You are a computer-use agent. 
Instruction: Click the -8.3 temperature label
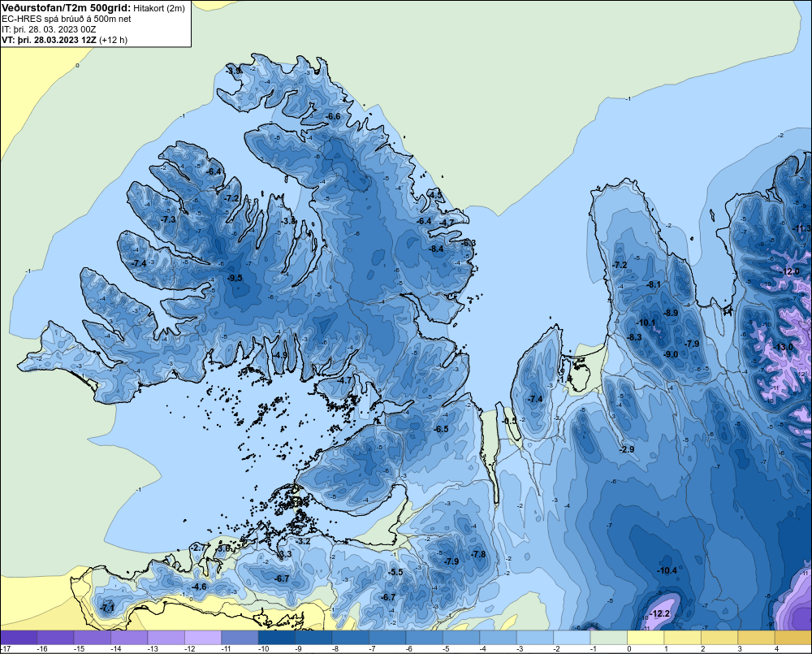click(634, 337)
